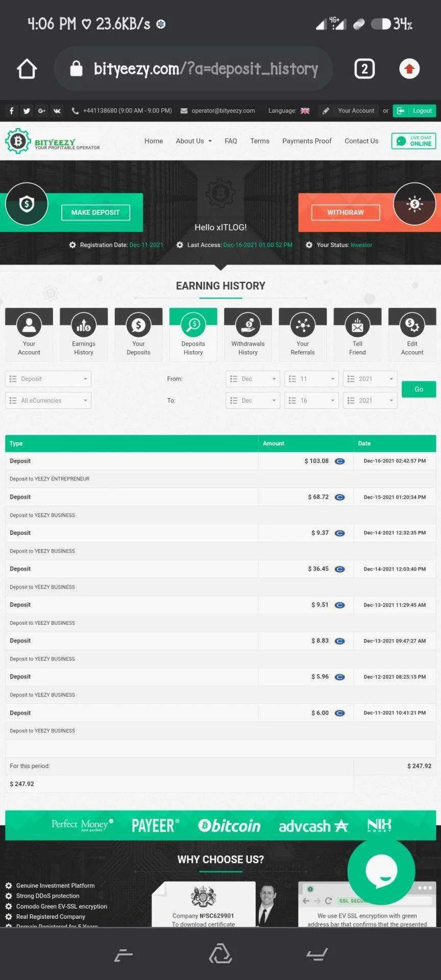The height and width of the screenshot is (980, 441).
Task: Open the floating green chat bubble
Action: (381, 871)
